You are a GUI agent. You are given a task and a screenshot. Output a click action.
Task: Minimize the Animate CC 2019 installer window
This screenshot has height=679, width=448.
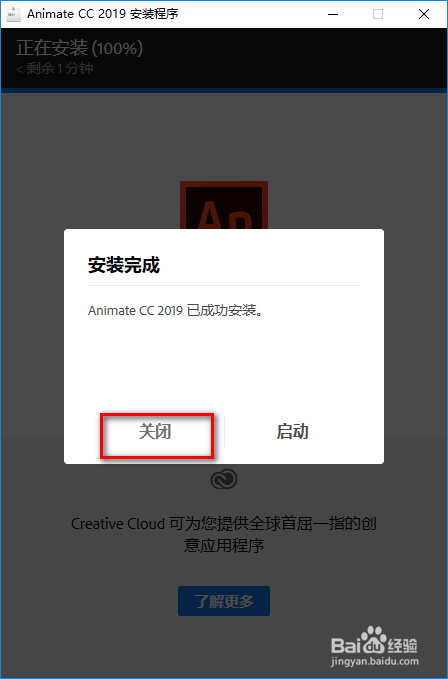(333, 14)
